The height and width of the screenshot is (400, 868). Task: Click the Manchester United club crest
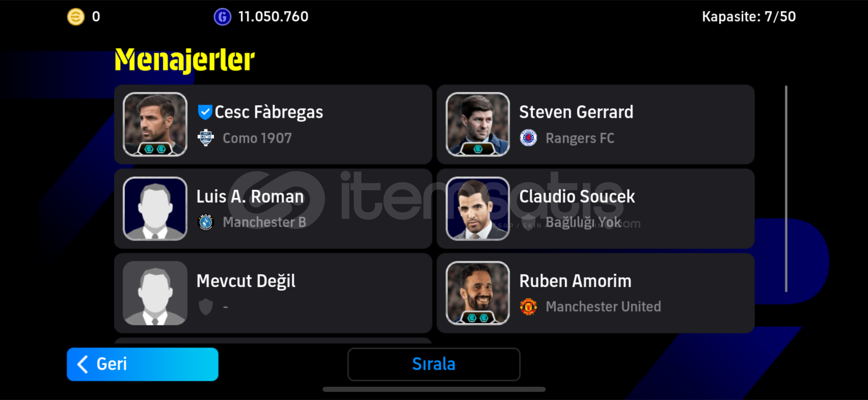[528, 307]
